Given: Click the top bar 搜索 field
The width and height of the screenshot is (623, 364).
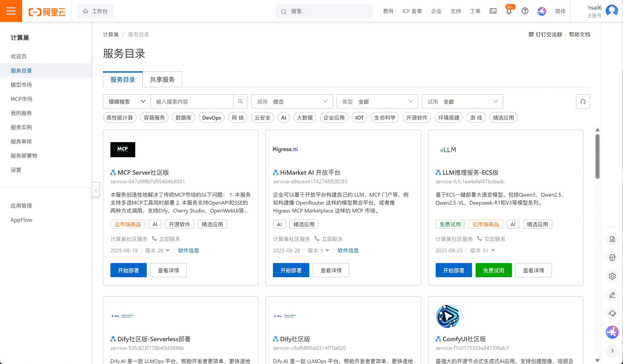Looking at the screenshot, I should tap(324, 11).
